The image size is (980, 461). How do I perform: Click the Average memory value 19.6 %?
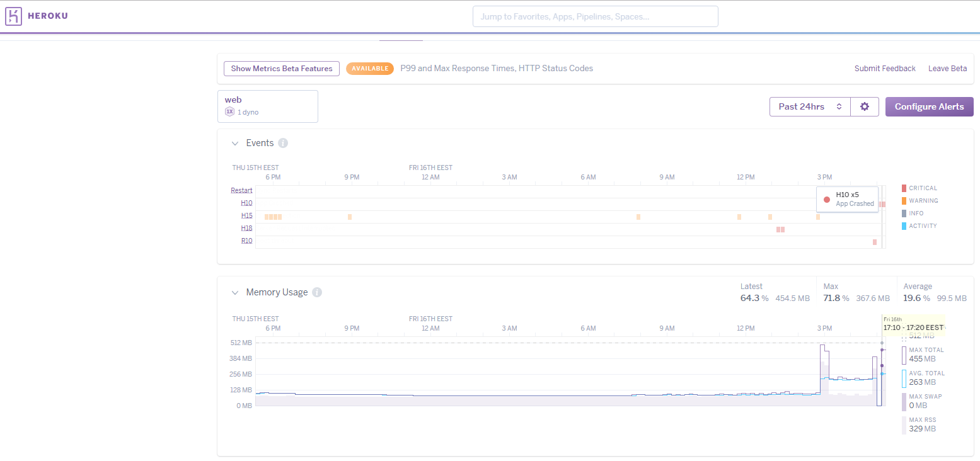[917, 298]
